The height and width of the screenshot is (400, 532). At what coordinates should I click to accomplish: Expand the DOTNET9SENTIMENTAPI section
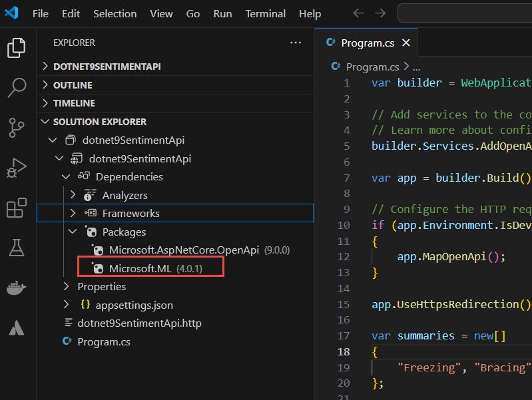(x=175, y=67)
